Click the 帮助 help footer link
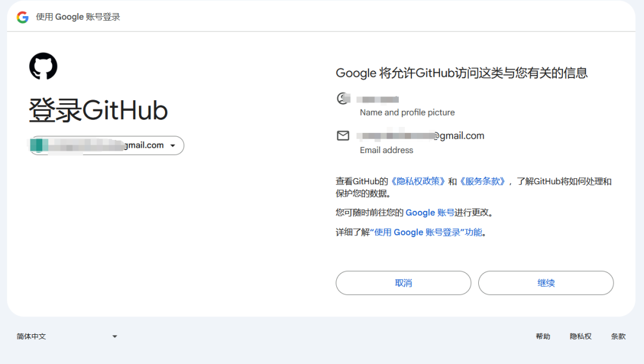Viewport: 644px width, 364px height. click(543, 337)
